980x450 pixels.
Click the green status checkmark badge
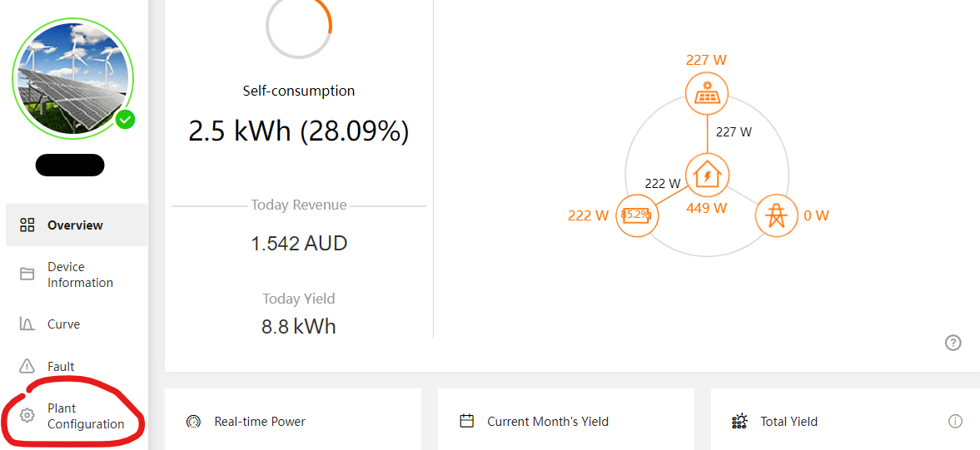(x=126, y=120)
